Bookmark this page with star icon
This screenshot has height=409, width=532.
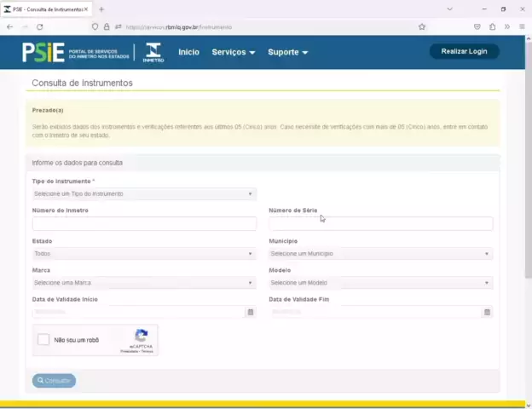422,26
